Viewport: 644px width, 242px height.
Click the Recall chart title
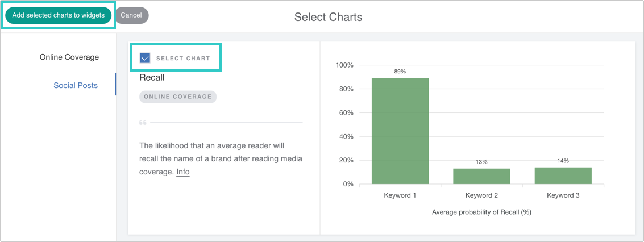pos(152,77)
